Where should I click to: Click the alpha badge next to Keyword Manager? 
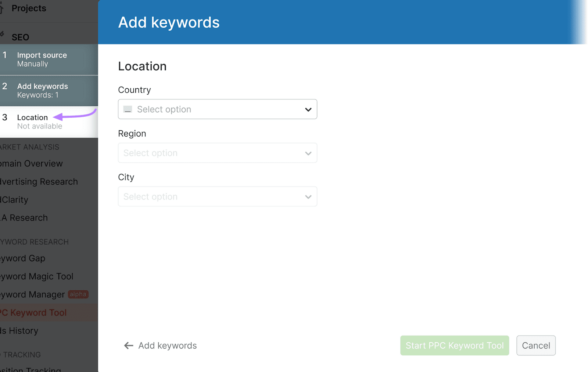(x=78, y=294)
